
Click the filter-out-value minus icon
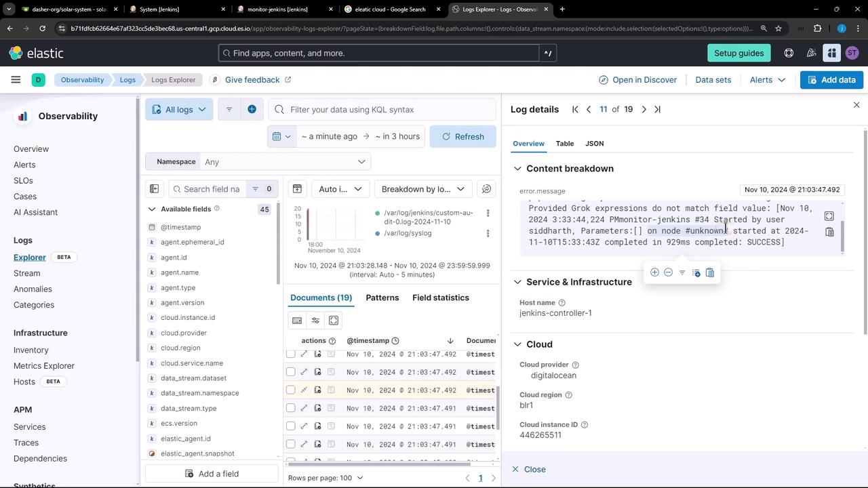[668, 272]
